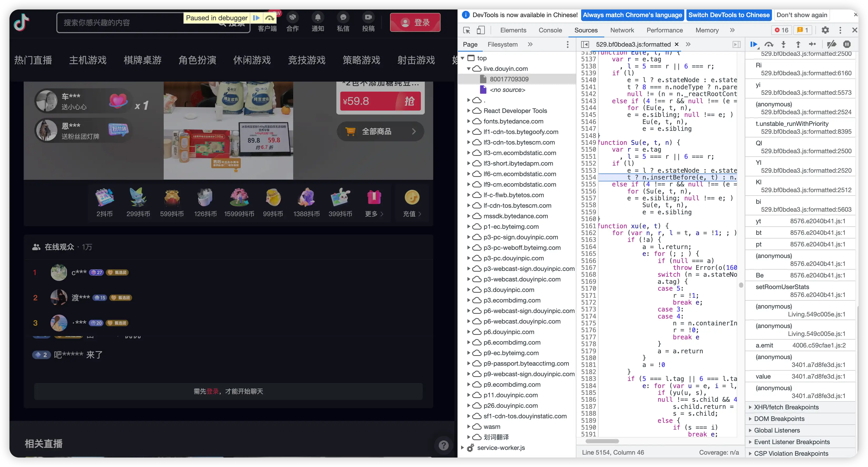
Task: Hide the debugger sidebar toggle
Action: (x=737, y=44)
